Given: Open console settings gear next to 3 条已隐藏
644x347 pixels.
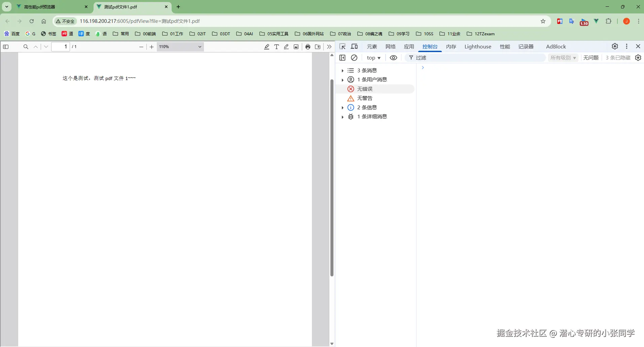Looking at the screenshot, I should pyautogui.click(x=638, y=58).
